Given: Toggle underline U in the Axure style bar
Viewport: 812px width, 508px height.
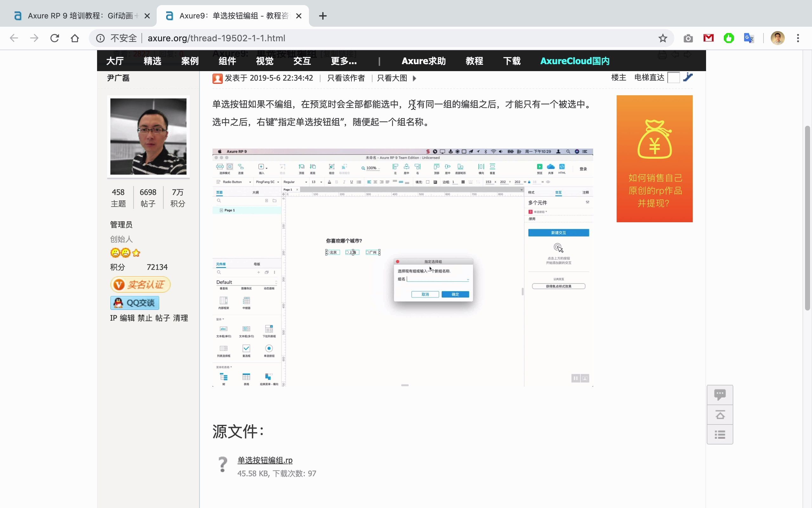Looking at the screenshot, I should 351,182.
